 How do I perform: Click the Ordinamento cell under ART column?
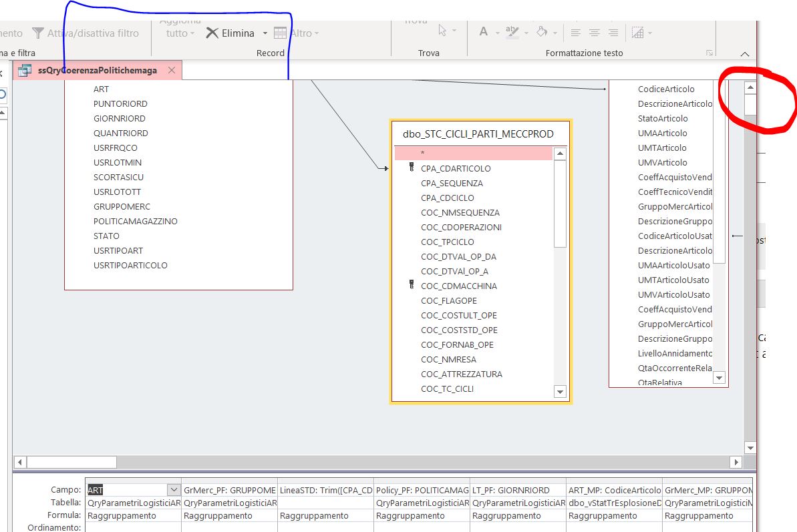133,527
